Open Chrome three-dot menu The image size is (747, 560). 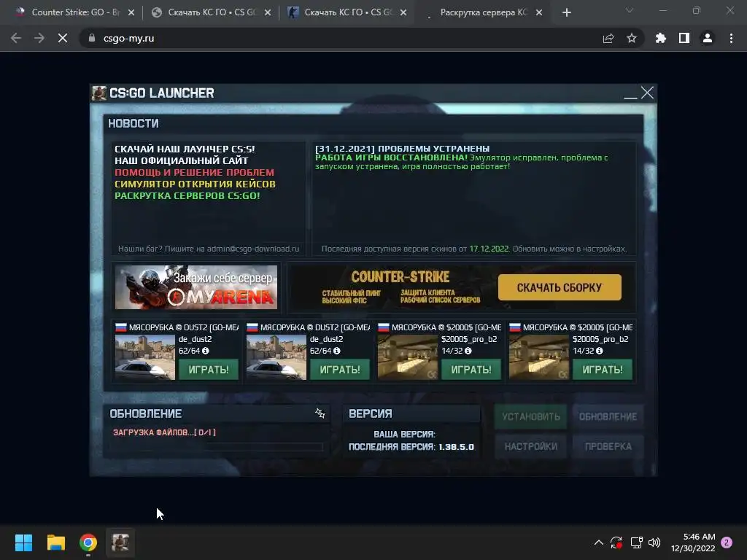coord(731,38)
